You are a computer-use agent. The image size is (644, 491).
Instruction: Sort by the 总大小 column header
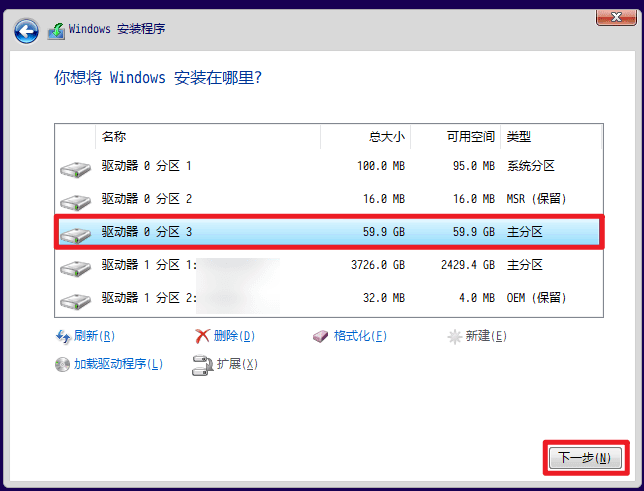pos(366,136)
